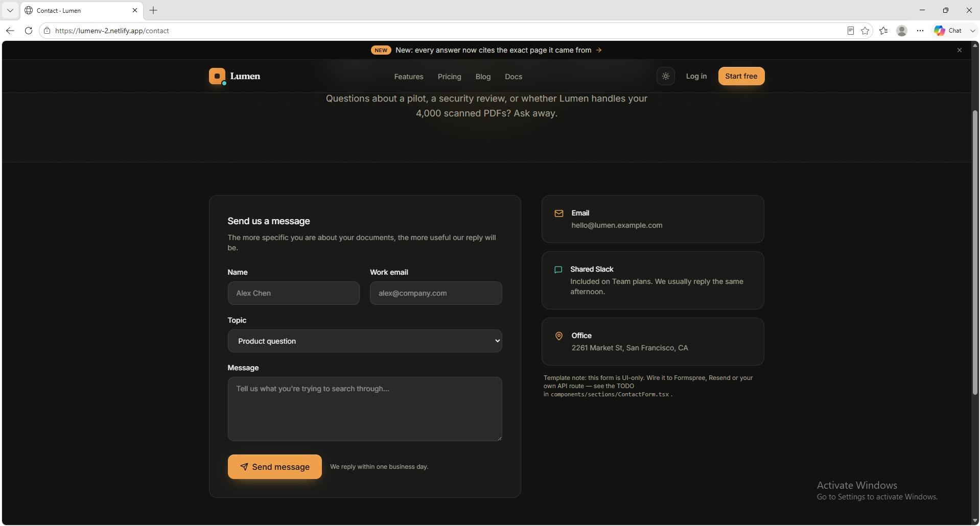Click the Work email input field
The width and height of the screenshot is (980, 526).
(436, 293)
